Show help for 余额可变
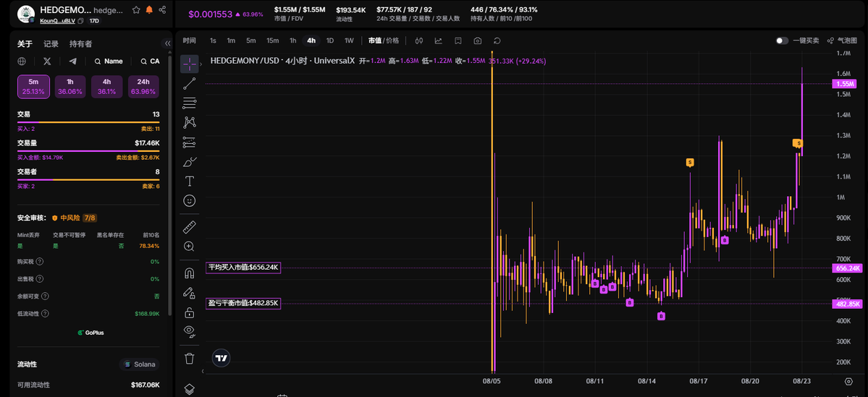The height and width of the screenshot is (397, 868). (x=45, y=296)
